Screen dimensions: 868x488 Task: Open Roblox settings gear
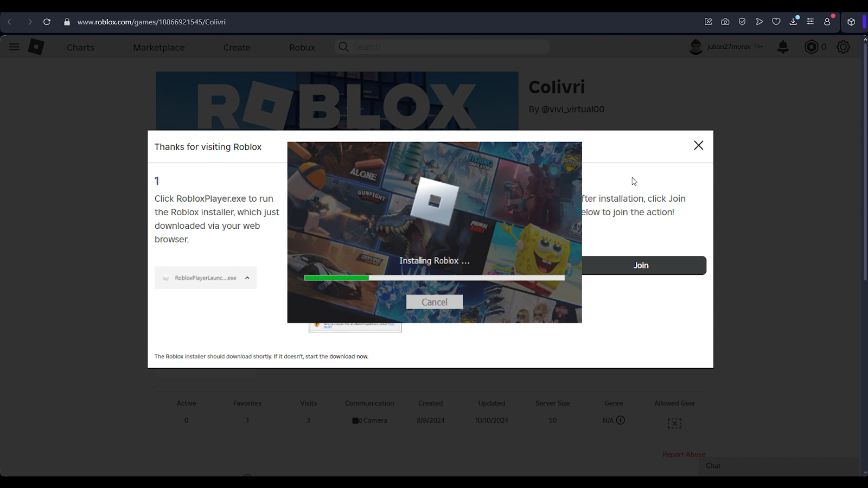[x=843, y=47]
